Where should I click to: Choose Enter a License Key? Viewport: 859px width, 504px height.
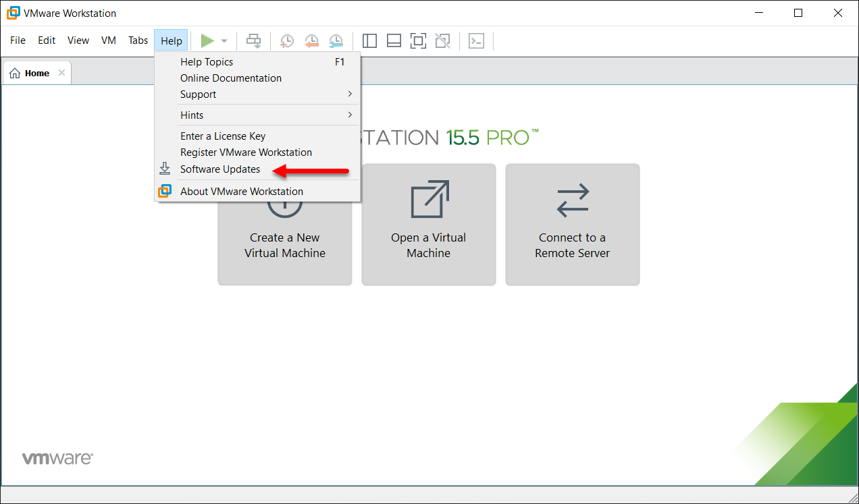[257, 136]
